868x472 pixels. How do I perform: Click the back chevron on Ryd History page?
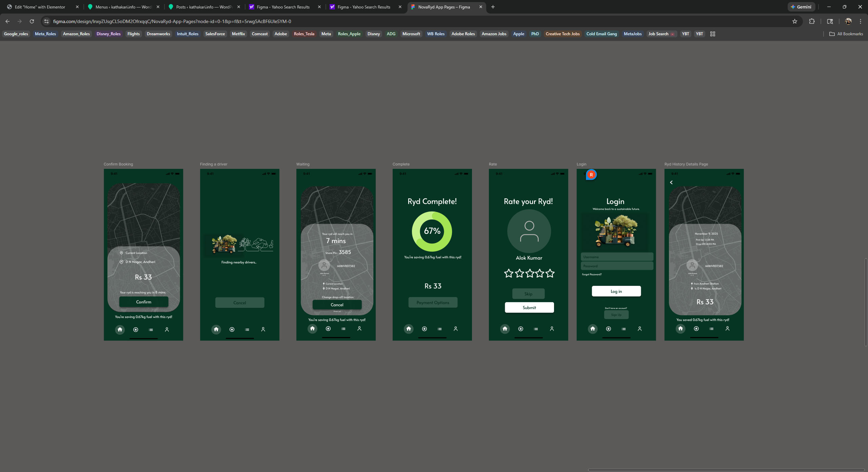[671, 182]
